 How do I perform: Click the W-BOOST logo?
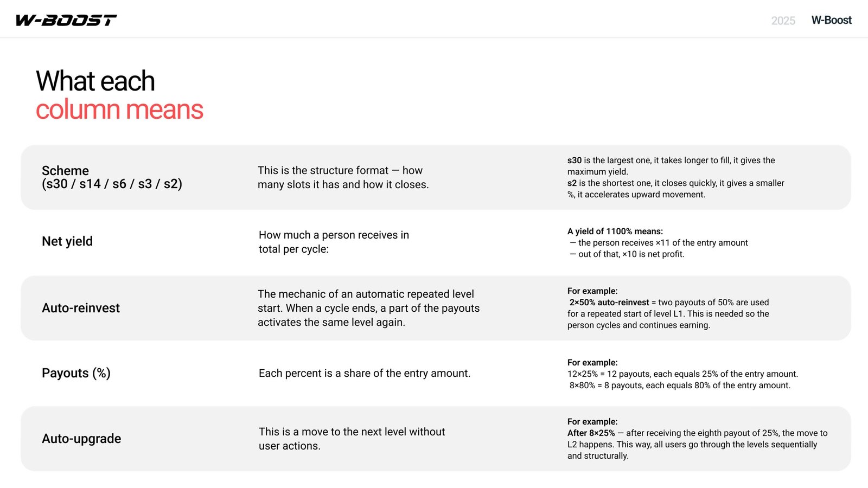[66, 20]
